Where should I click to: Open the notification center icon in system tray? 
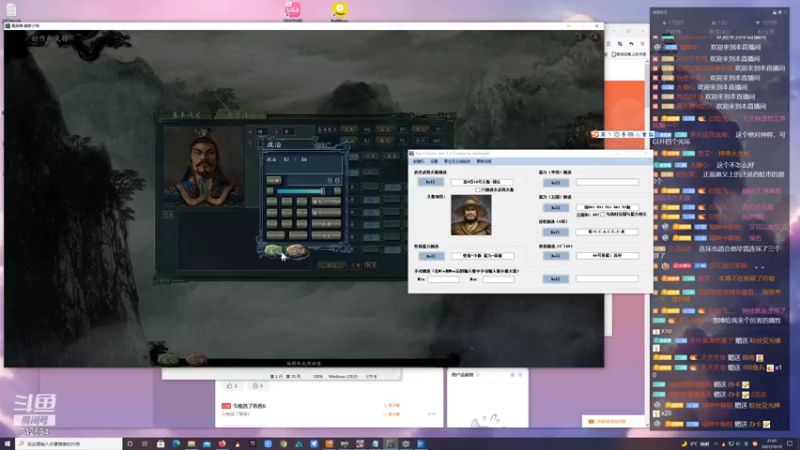coord(790,444)
